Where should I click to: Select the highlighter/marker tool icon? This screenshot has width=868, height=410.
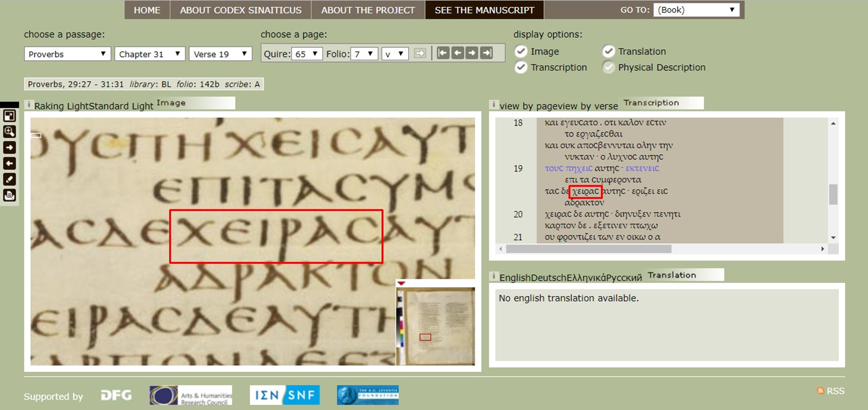point(9,180)
